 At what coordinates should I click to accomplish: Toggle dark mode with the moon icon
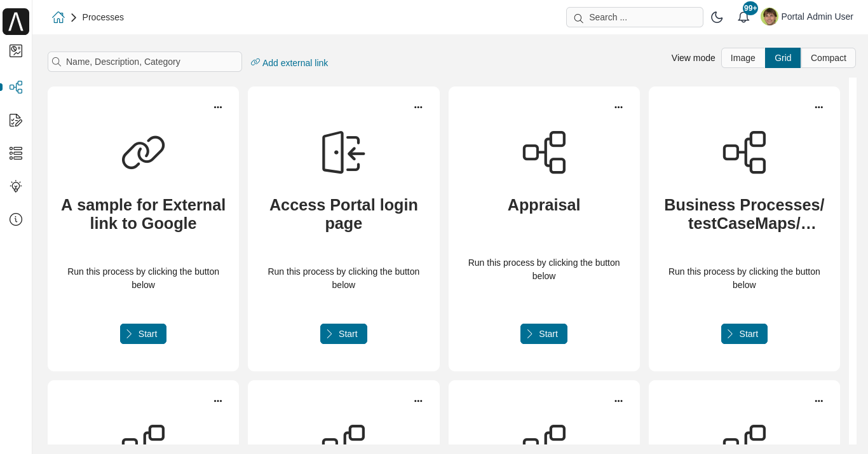pyautogui.click(x=717, y=17)
